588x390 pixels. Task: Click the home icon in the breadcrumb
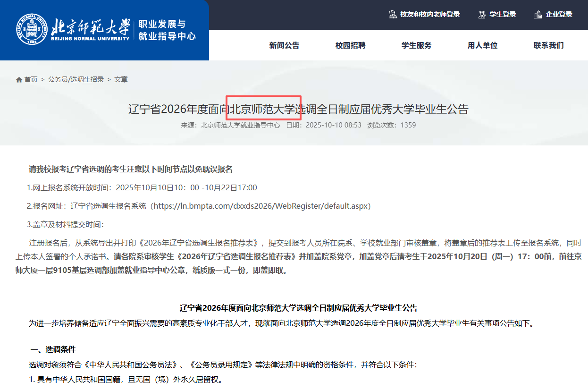(x=19, y=80)
